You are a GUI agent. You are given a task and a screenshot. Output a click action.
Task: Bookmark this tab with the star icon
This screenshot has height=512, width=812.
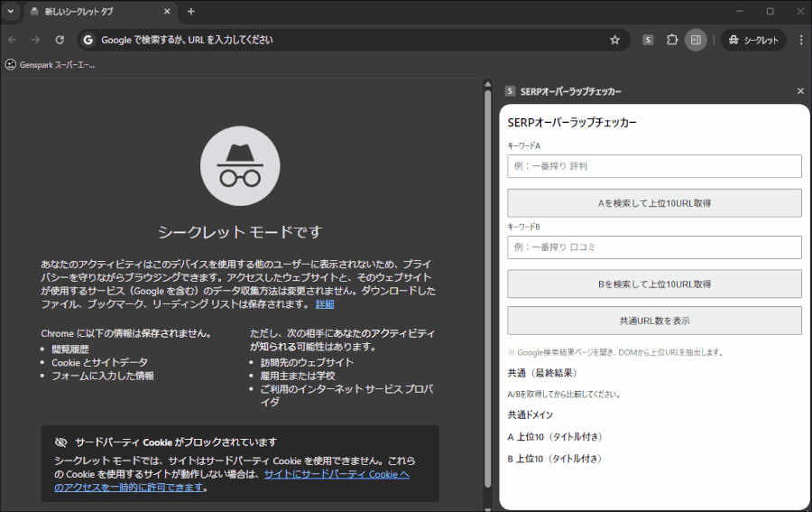614,40
